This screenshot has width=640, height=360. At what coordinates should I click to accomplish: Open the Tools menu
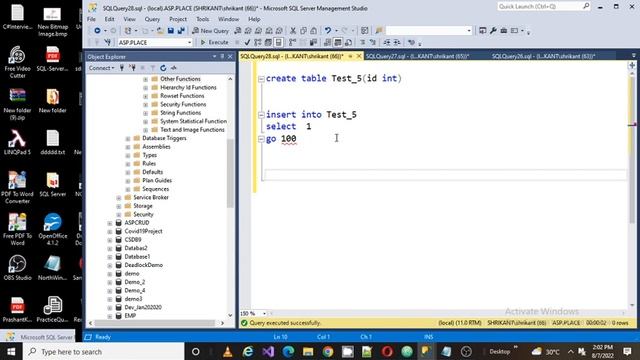point(202,19)
